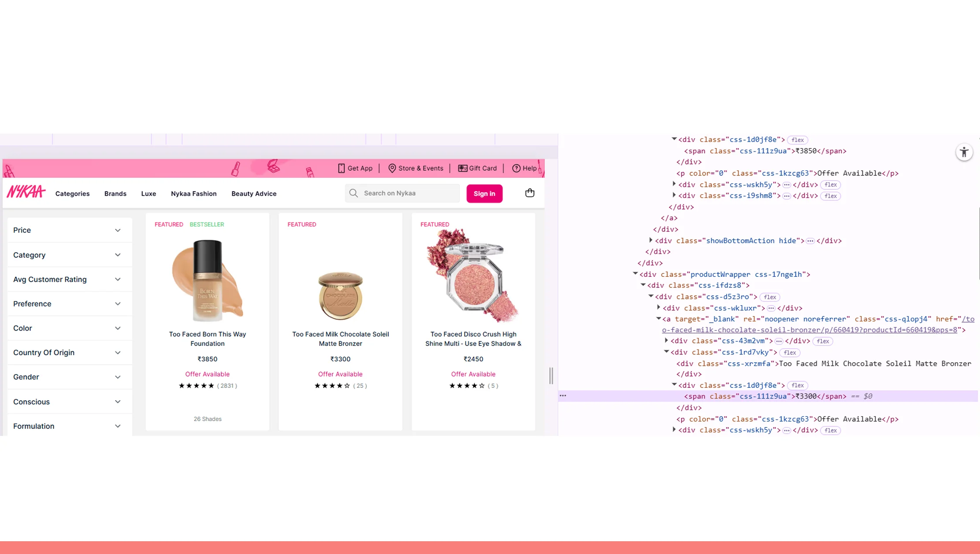Open the Brands menu
This screenshot has width=980, height=554.
coord(115,193)
